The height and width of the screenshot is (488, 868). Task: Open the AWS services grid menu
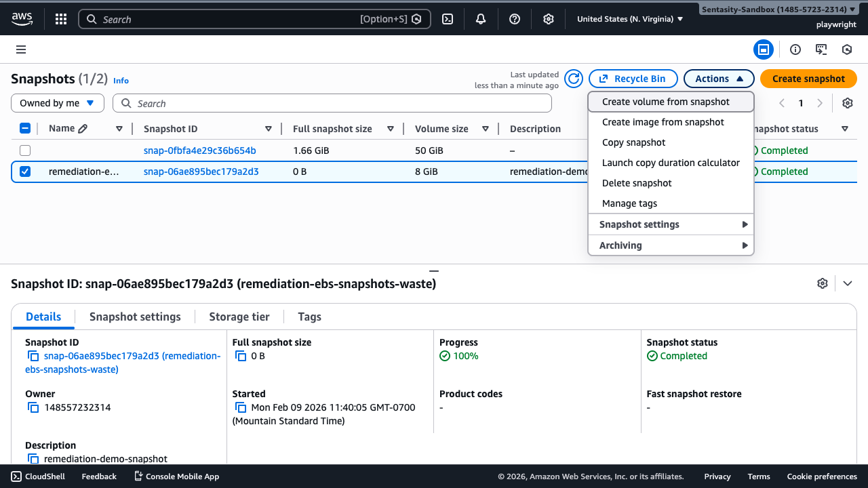click(61, 19)
